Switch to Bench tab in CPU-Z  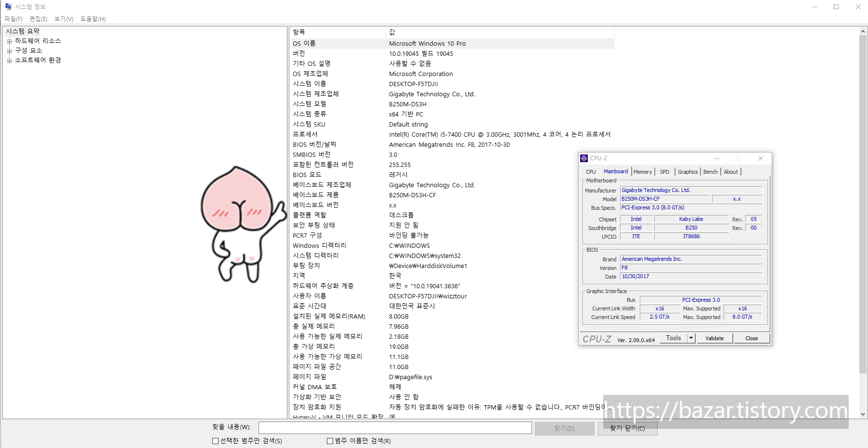710,172
